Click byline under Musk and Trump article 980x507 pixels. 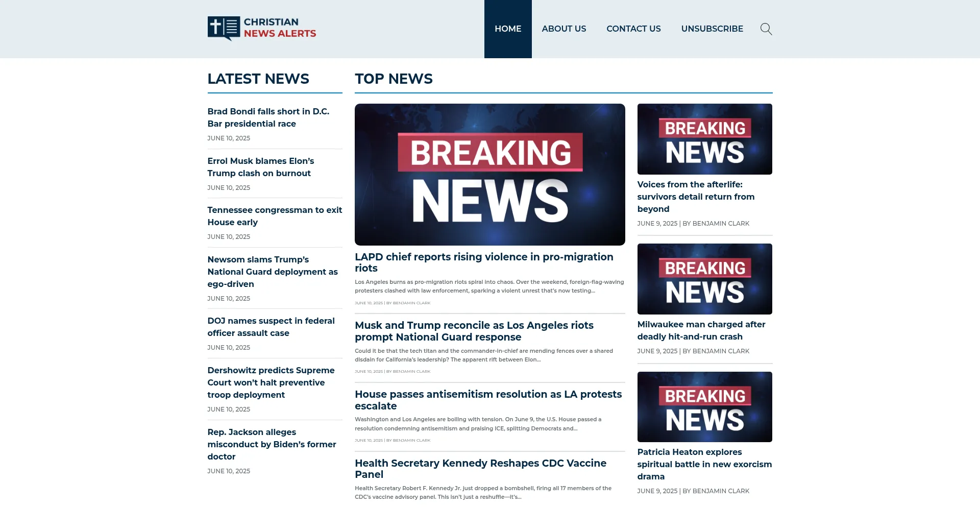tap(393, 372)
